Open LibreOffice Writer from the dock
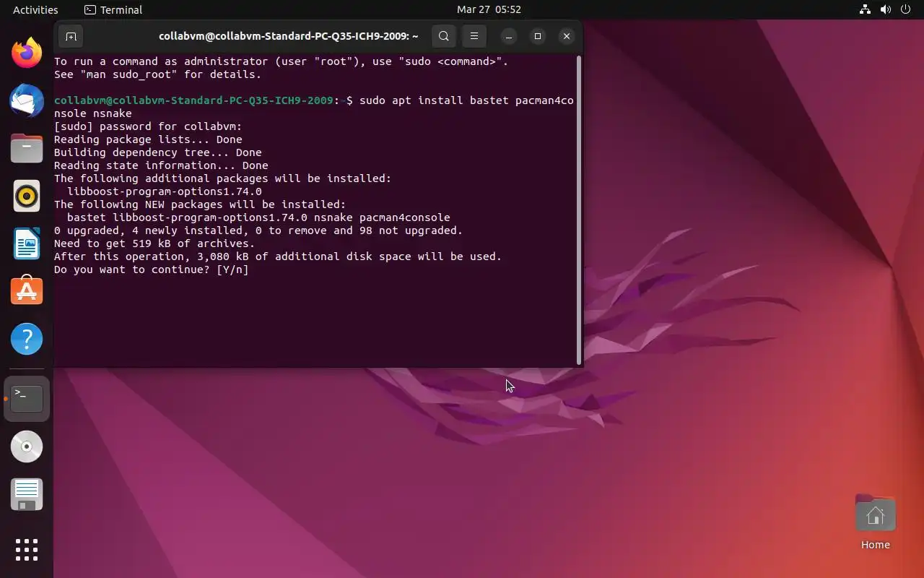 click(x=27, y=243)
